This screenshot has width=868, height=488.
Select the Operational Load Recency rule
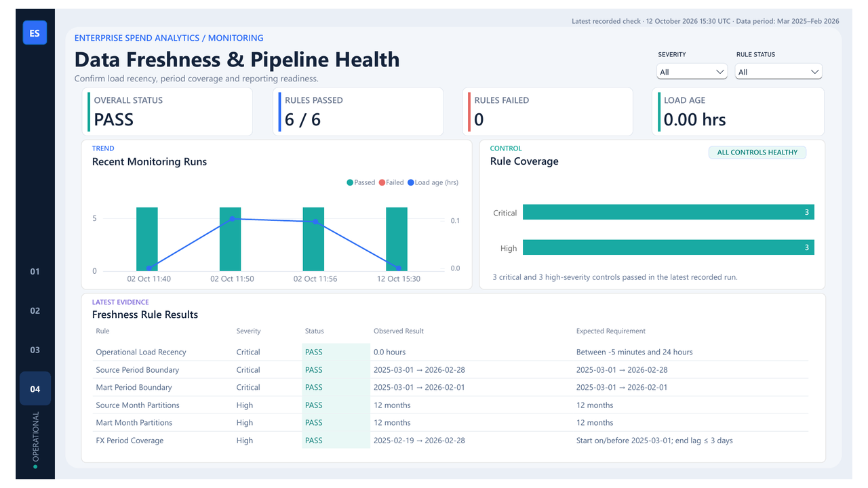(141, 352)
